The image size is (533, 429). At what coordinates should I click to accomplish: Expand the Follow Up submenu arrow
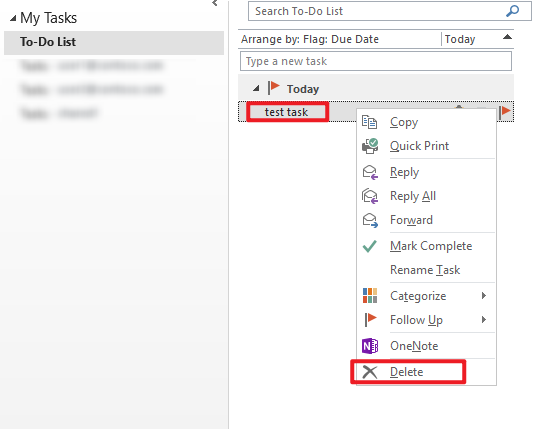[484, 320]
